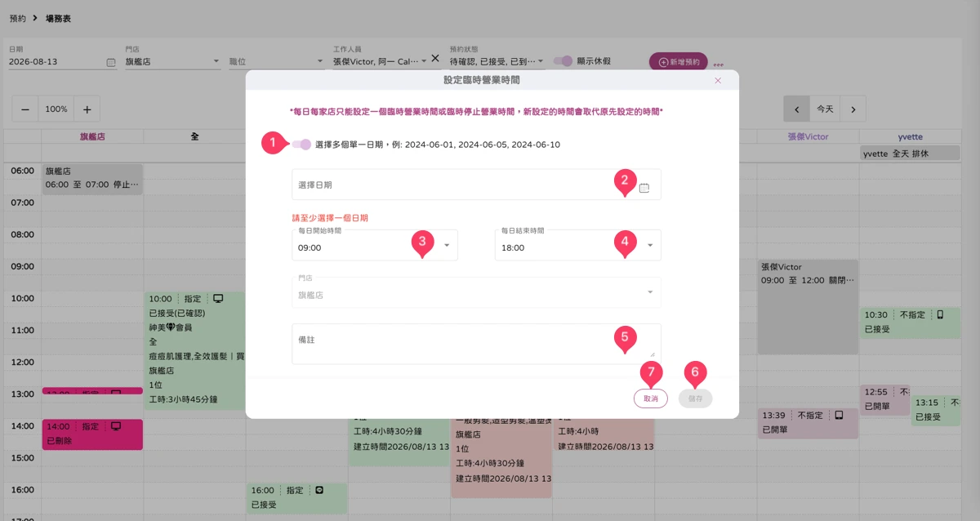Open the 工作人員 dropdown
Image resolution: width=980 pixels, height=521 pixels.
(x=379, y=61)
